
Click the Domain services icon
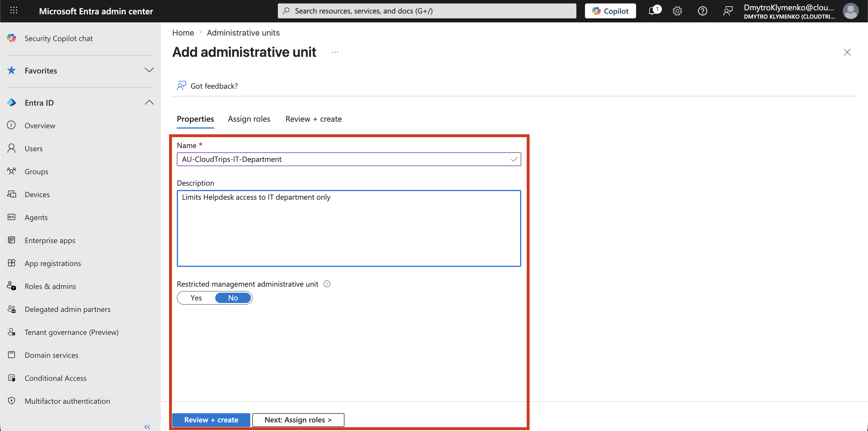11,355
